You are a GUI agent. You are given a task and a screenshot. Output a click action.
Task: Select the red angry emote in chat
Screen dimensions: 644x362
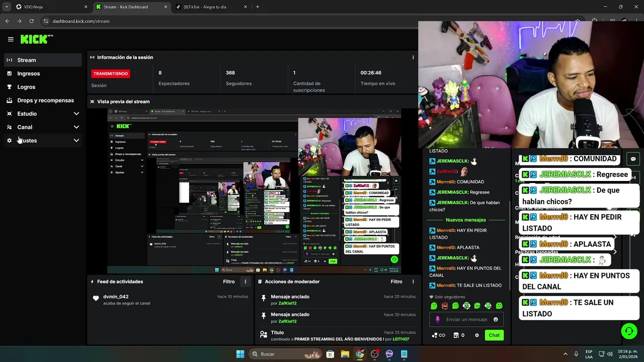pyautogui.click(x=445, y=306)
